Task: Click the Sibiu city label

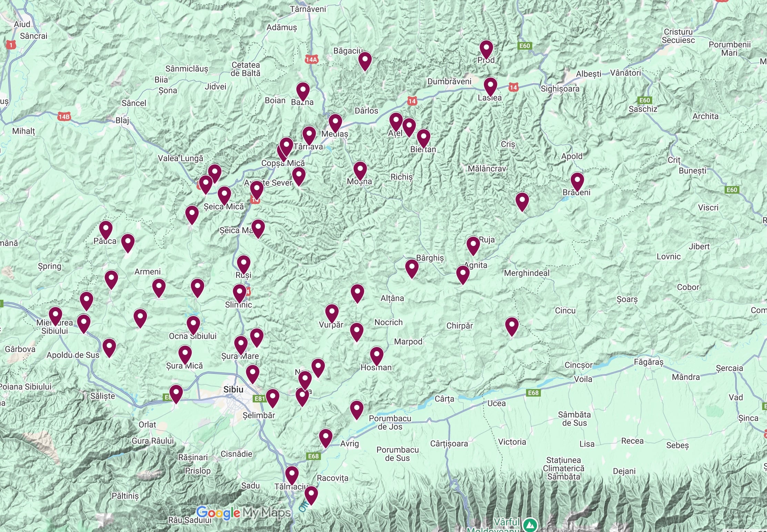Action: (233, 389)
